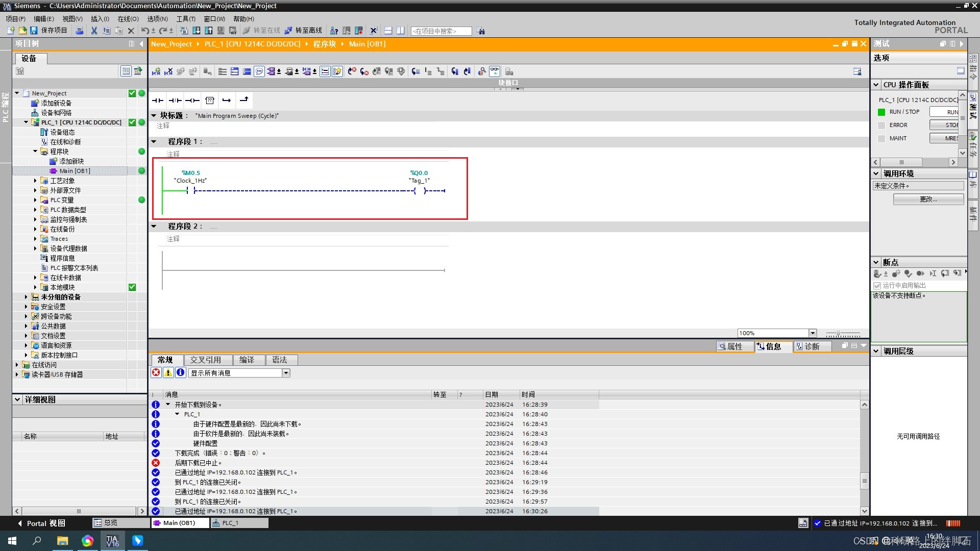The height and width of the screenshot is (551, 980).
Task: Open Windows Start menu
Action: coord(12,541)
